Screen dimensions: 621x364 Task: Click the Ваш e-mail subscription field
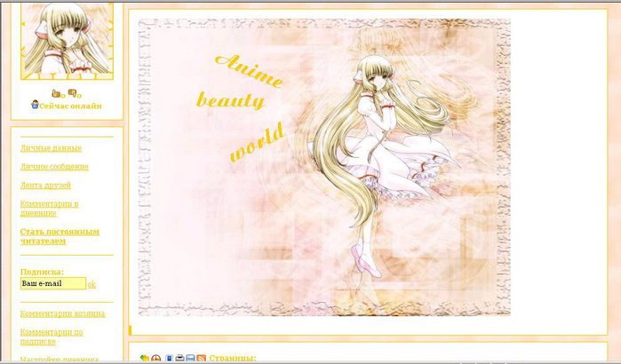[53, 283]
